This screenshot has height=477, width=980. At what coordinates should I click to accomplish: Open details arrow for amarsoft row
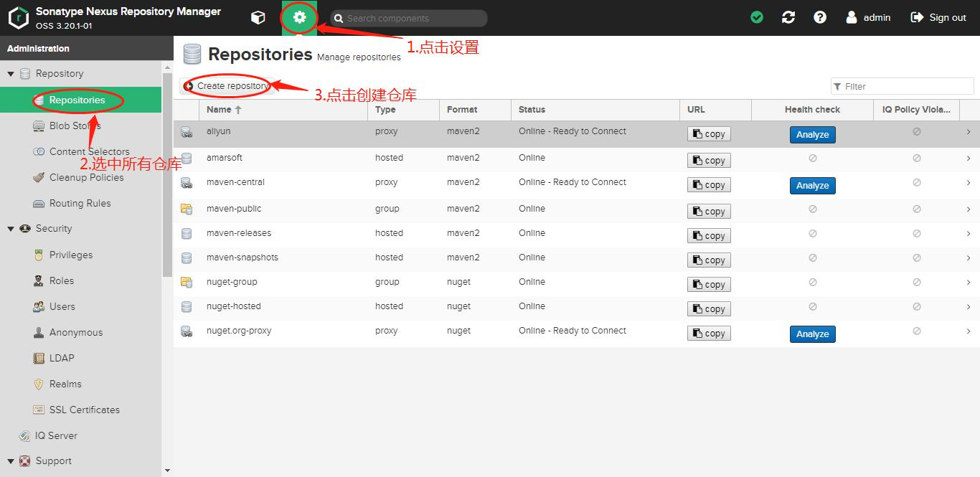[969, 158]
